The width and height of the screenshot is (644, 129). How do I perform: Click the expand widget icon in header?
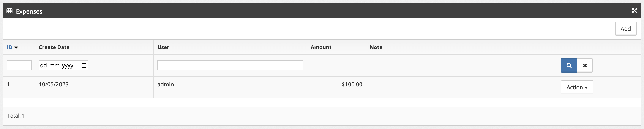click(x=635, y=11)
